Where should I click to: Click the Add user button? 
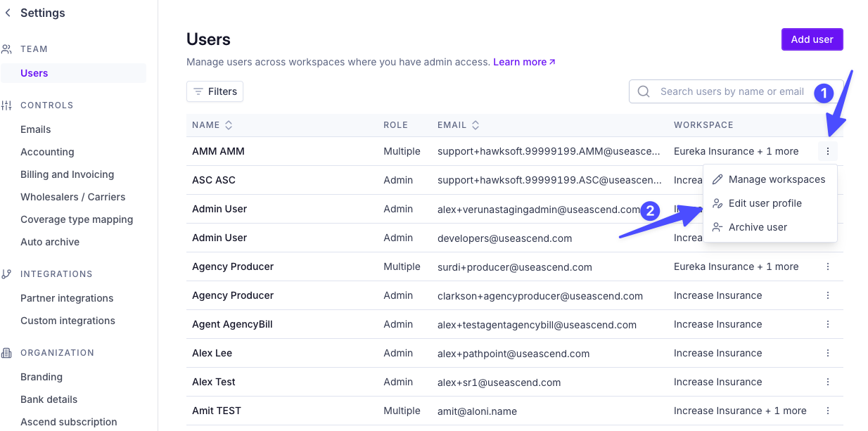point(812,39)
